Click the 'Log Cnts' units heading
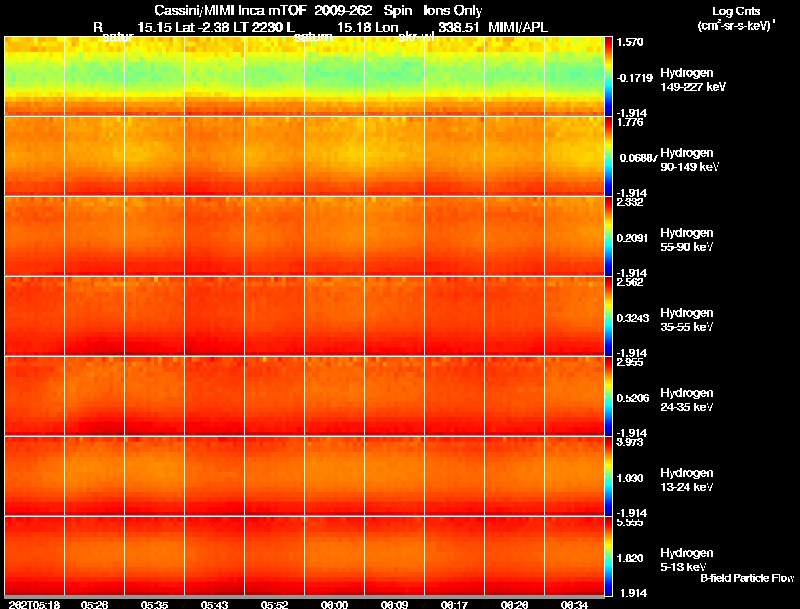 pyautogui.click(x=736, y=11)
